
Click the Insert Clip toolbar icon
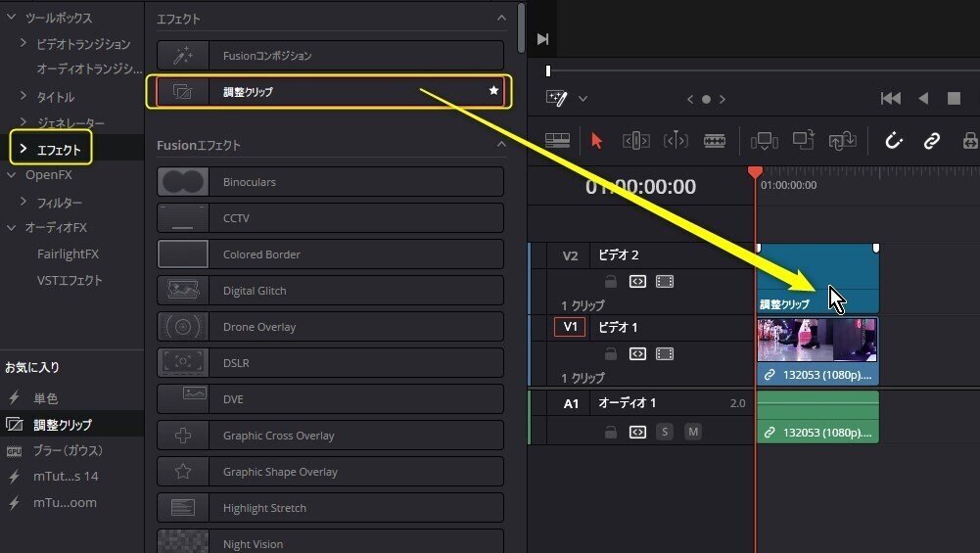coord(764,141)
